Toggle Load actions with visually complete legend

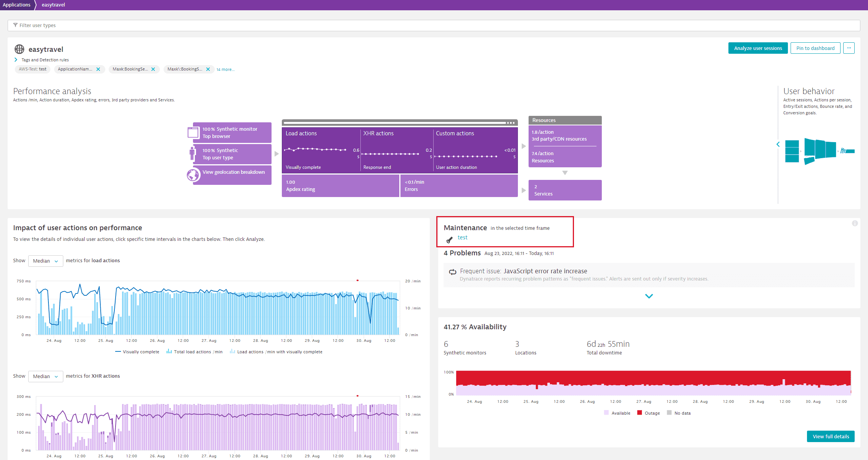point(276,352)
